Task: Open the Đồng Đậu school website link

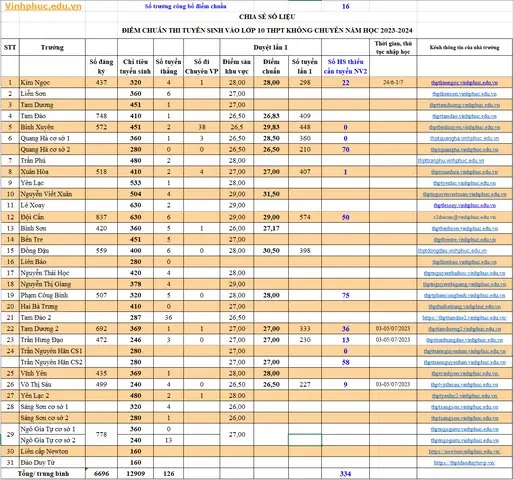Action: [452, 251]
